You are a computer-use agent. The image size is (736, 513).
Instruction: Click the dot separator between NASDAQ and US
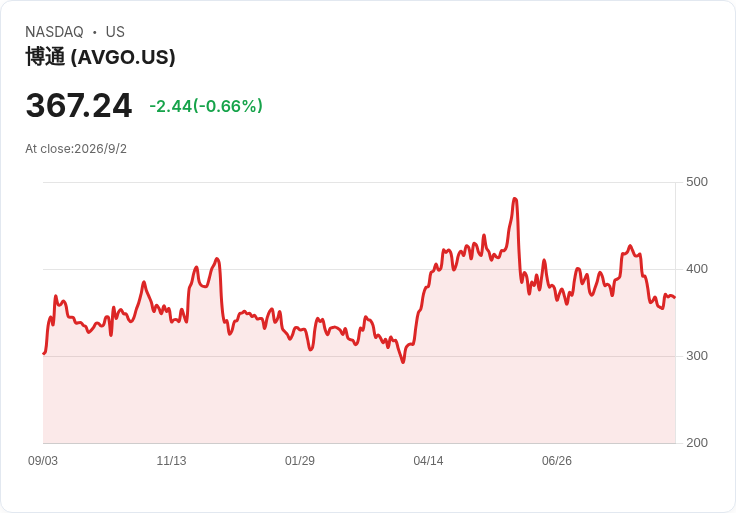tap(95, 32)
